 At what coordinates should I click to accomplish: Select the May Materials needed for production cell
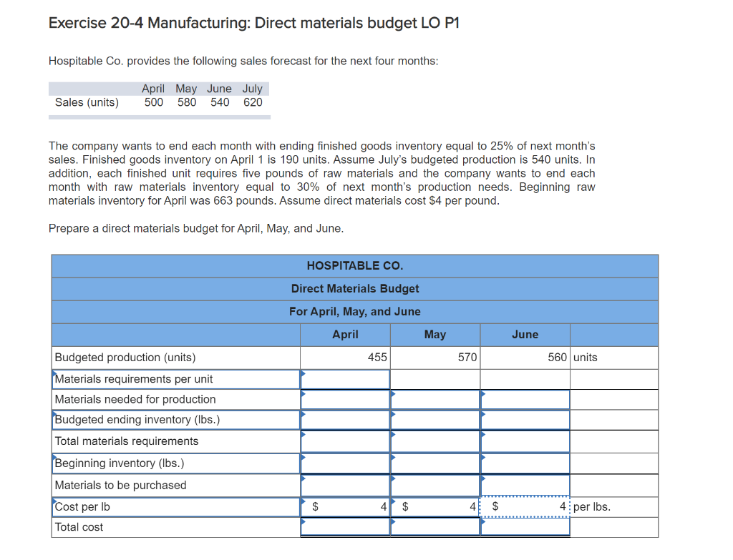435,399
